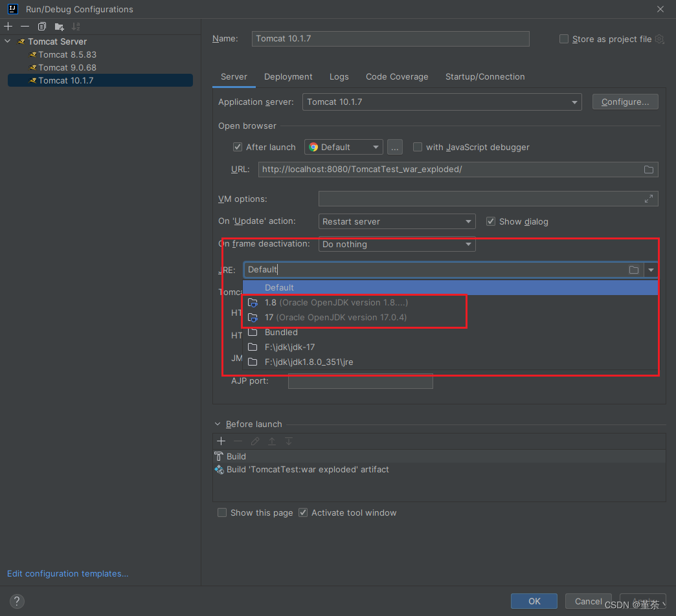The height and width of the screenshot is (616, 676).
Task: Sort configurations alphabetically
Action: pos(76,27)
